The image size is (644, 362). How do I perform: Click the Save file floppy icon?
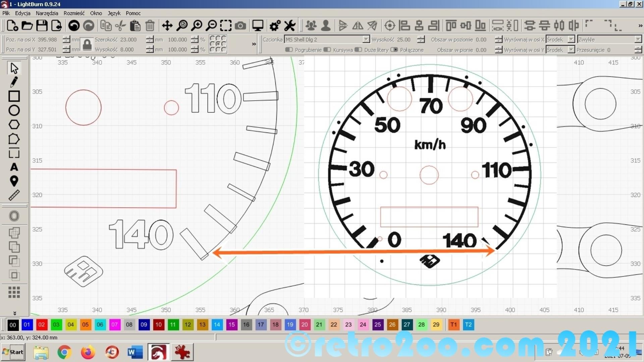(x=42, y=25)
